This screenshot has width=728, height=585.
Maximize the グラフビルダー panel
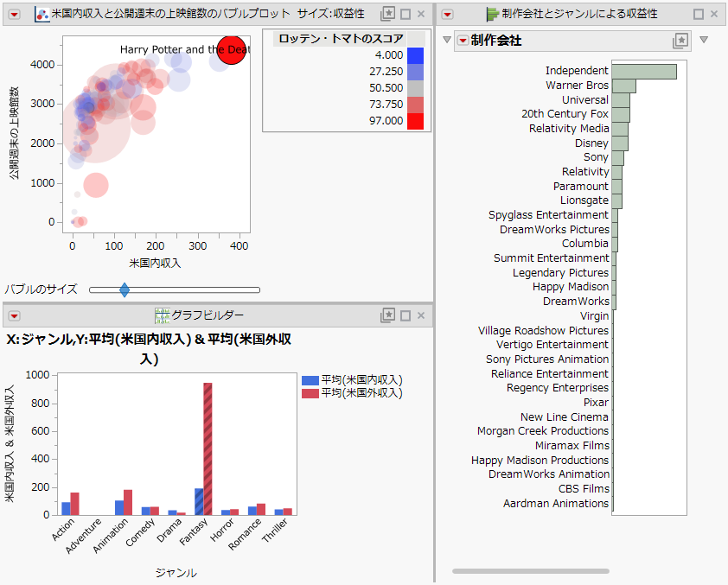[406, 316]
